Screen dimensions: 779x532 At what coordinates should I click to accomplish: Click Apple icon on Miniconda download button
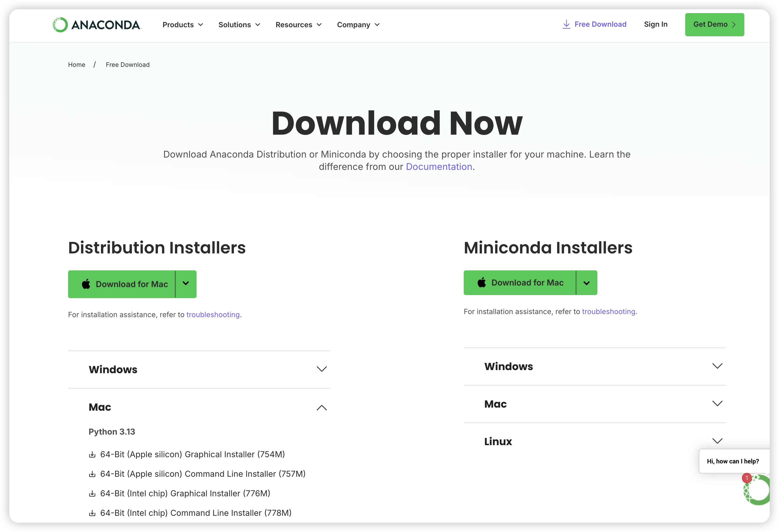(482, 283)
